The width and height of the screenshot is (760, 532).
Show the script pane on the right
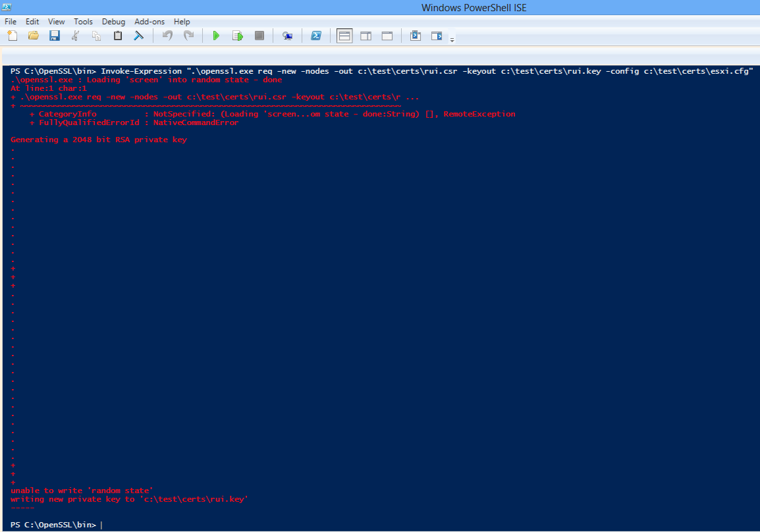tap(366, 36)
